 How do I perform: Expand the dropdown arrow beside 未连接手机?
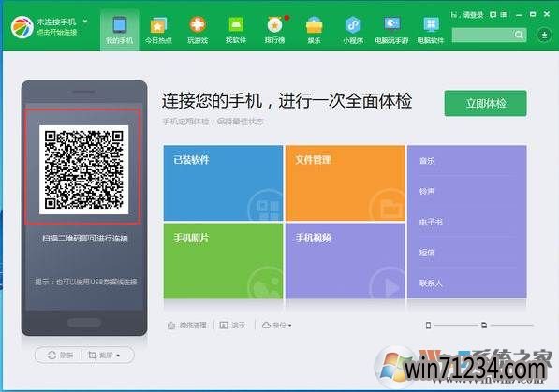point(85,22)
